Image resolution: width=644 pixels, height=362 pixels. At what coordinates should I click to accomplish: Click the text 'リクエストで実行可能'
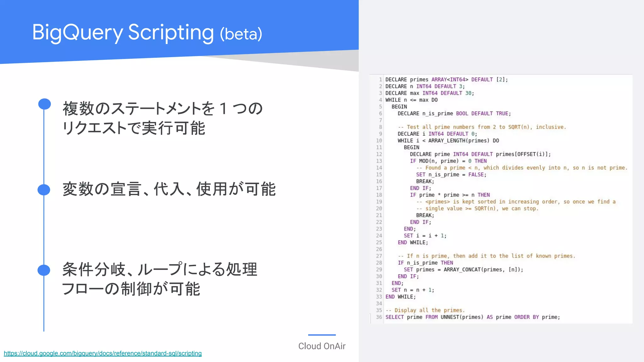pos(134,128)
